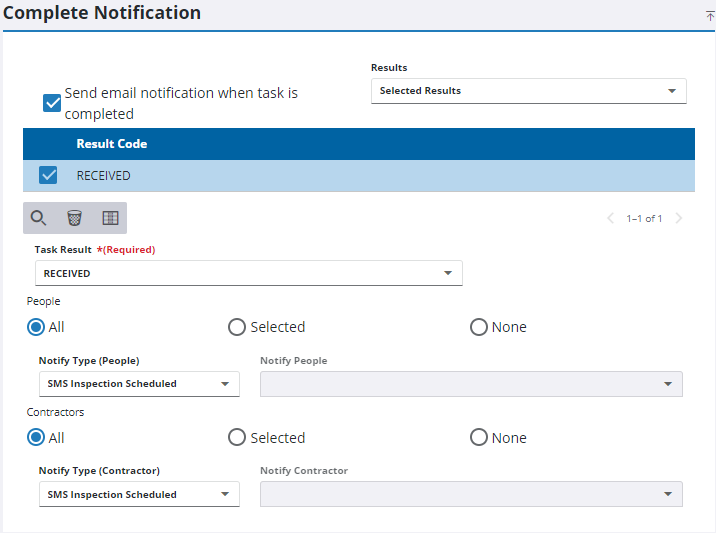The width and height of the screenshot is (716, 533).
Task: Click the Result Code column header
Action: point(112,144)
